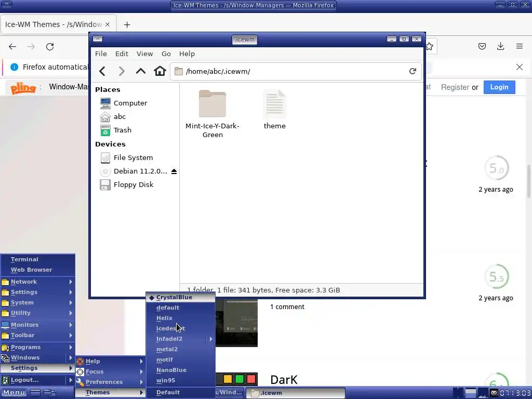Click the Register link on pling

click(455, 87)
